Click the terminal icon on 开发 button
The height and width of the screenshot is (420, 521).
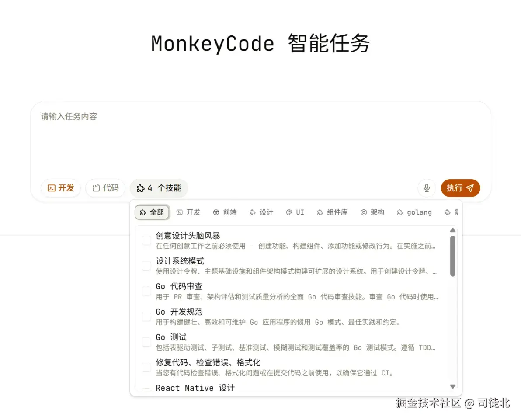coord(52,188)
